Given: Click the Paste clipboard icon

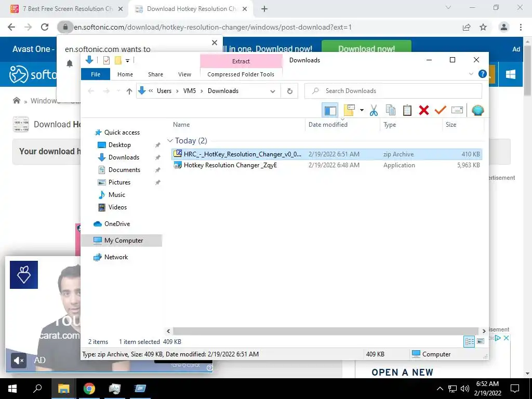Looking at the screenshot, I should 407,110.
